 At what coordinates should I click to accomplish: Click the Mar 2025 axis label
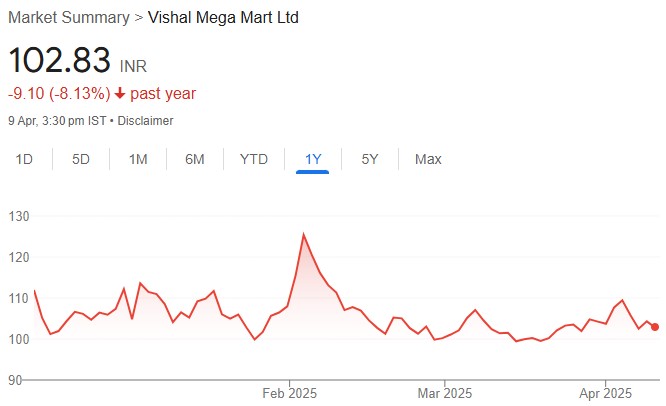[444, 393]
